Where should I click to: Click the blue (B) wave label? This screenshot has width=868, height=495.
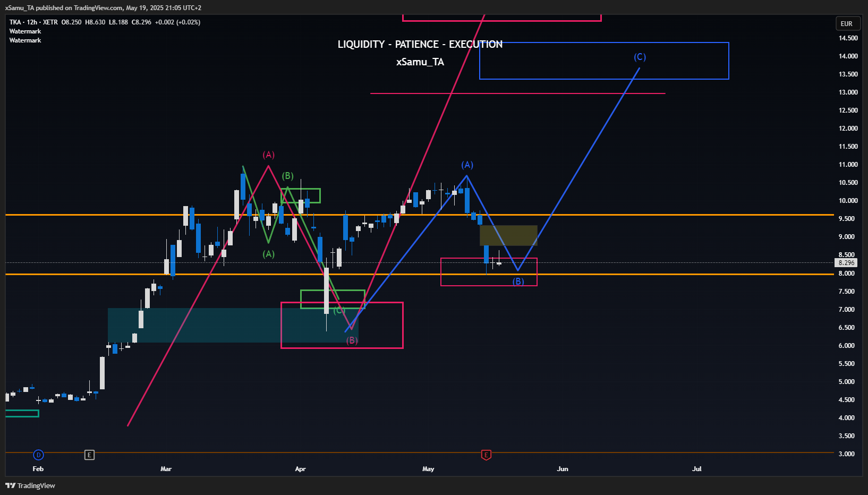tap(518, 281)
